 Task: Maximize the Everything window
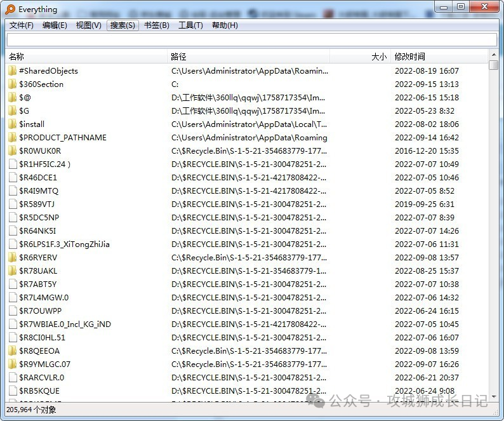(x=461, y=7)
